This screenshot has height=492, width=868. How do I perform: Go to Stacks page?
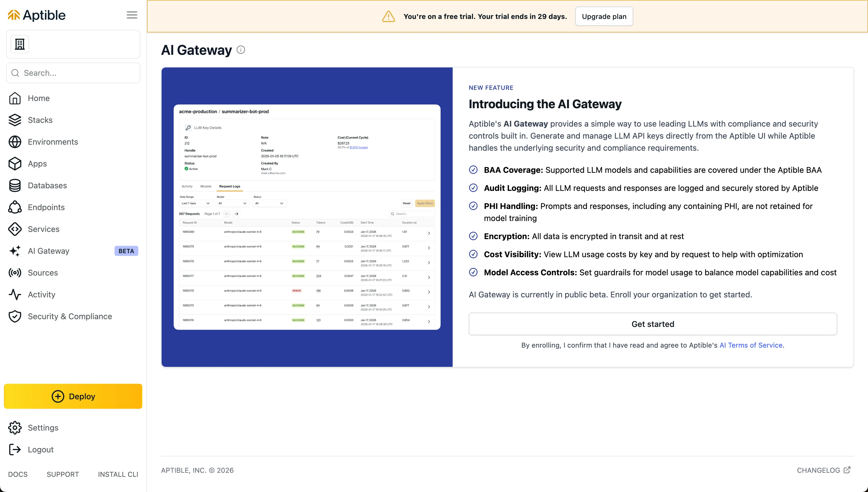pyautogui.click(x=40, y=120)
